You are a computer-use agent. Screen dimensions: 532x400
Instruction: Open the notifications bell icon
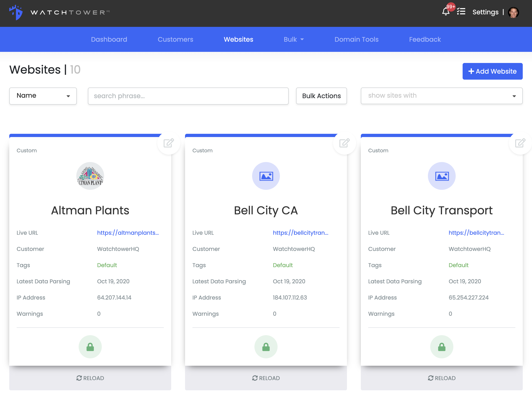pos(446,12)
